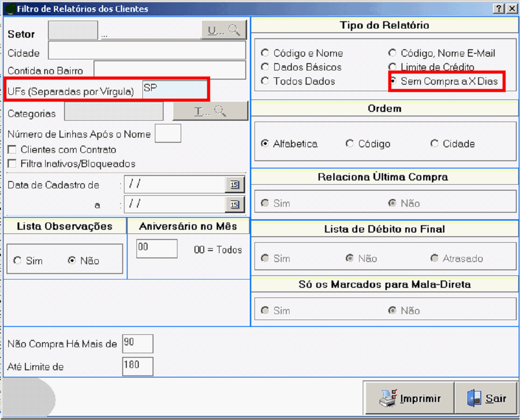Toggle Filtra Inativos/Bloqueados checkbox

12,163
